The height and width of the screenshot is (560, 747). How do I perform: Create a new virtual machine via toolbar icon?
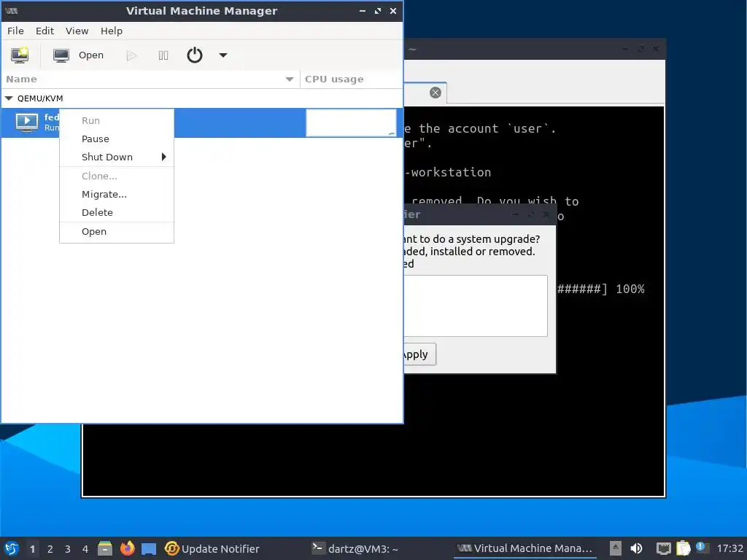pyautogui.click(x=20, y=55)
